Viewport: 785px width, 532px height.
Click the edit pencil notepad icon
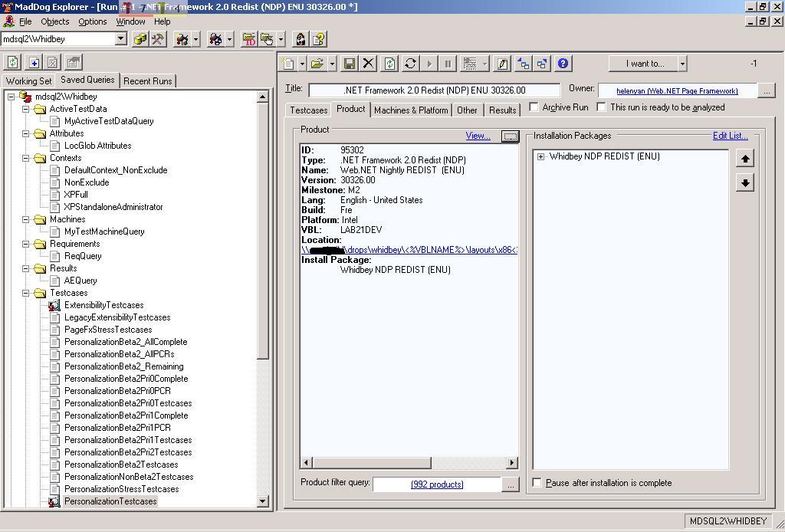tap(501, 64)
